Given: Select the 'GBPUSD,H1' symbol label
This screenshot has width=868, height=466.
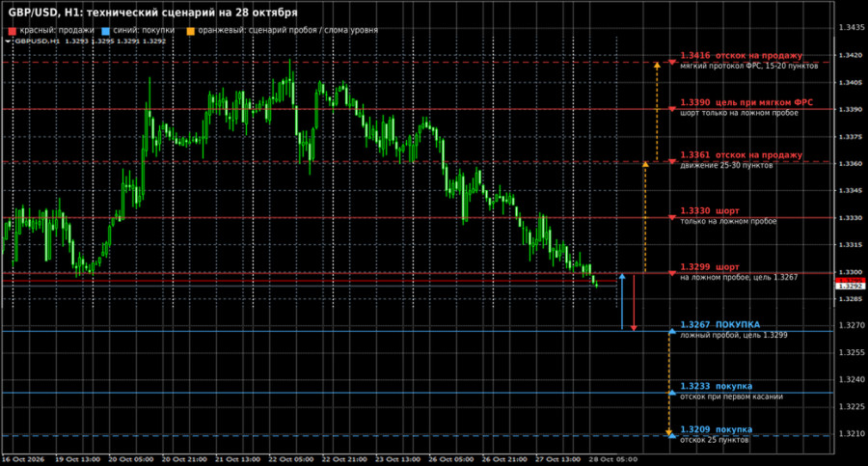Looking at the screenshot, I should tap(37, 41).
